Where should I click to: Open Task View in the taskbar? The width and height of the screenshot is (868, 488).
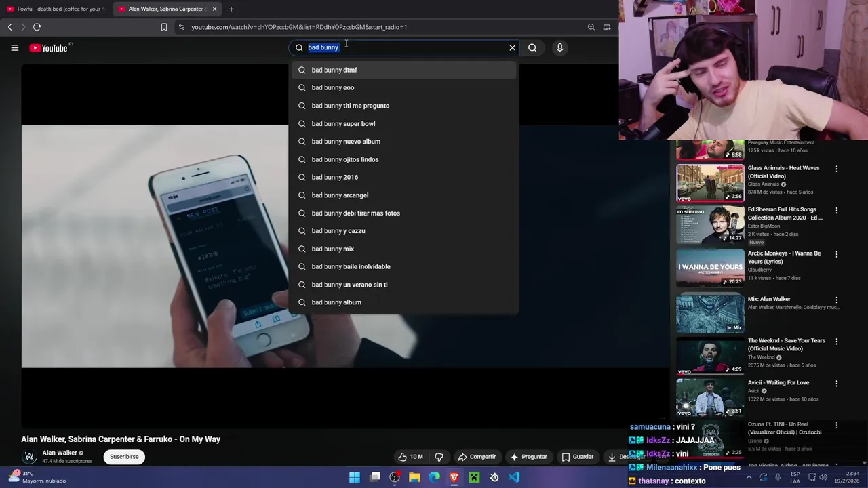pos(375,477)
